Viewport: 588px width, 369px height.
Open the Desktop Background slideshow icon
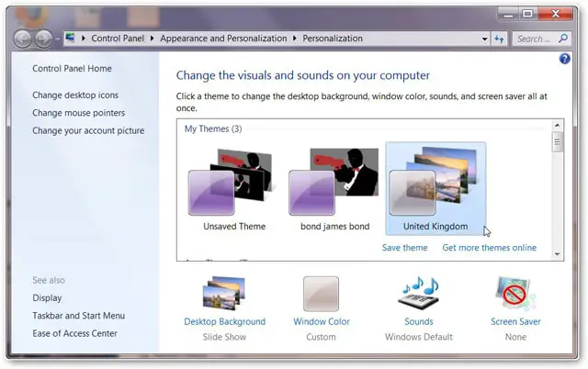(224, 294)
